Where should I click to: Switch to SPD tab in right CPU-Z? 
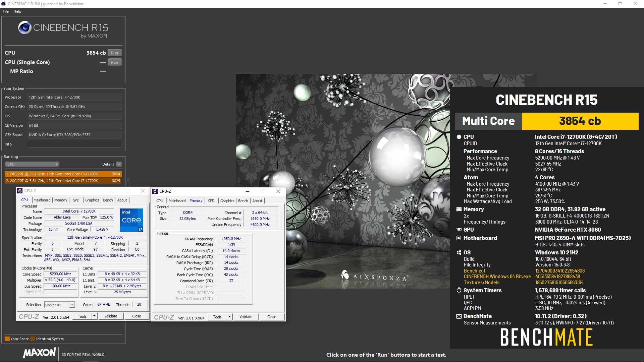211,201
